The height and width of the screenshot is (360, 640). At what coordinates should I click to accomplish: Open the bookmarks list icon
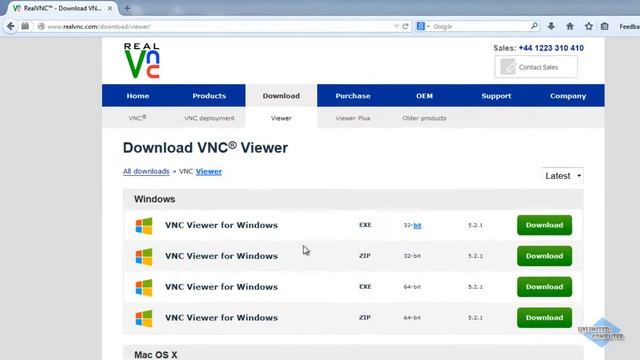604,26
